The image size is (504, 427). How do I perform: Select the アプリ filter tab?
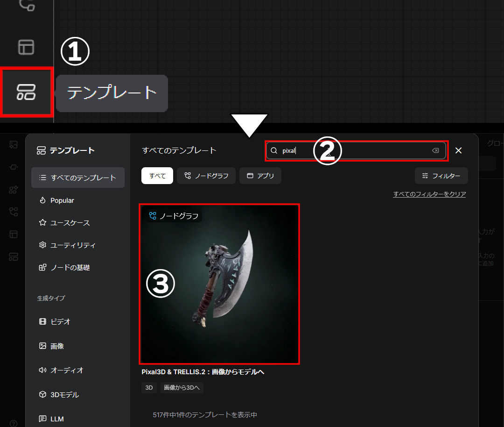260,176
